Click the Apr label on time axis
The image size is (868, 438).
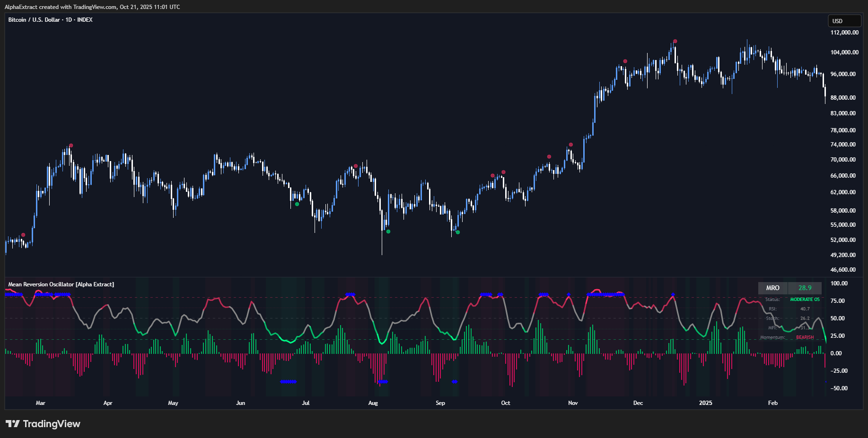pyautogui.click(x=108, y=403)
